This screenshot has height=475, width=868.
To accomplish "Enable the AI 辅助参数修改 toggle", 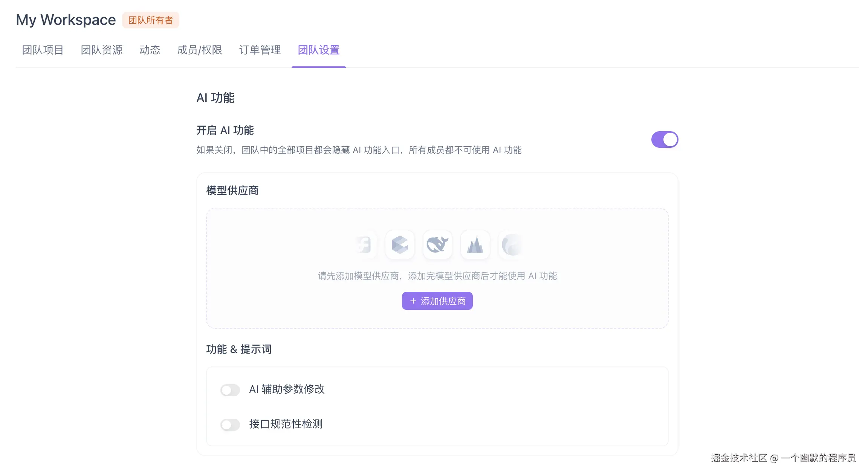I will 230,390.
